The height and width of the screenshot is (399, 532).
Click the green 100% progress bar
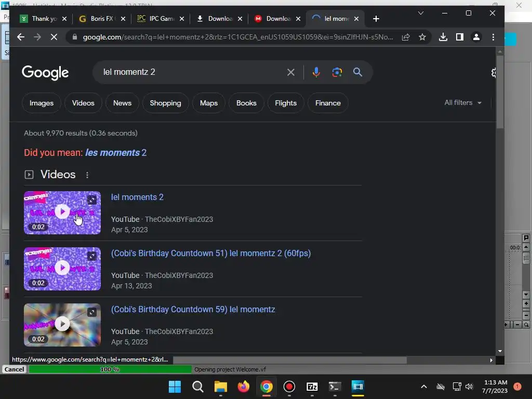point(110,369)
